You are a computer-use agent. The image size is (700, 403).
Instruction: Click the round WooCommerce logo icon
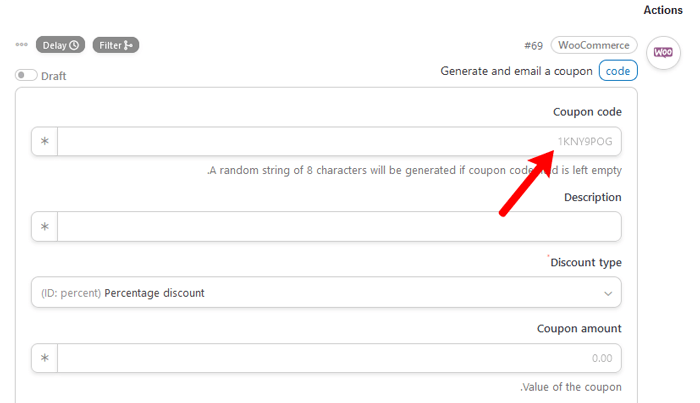point(663,52)
